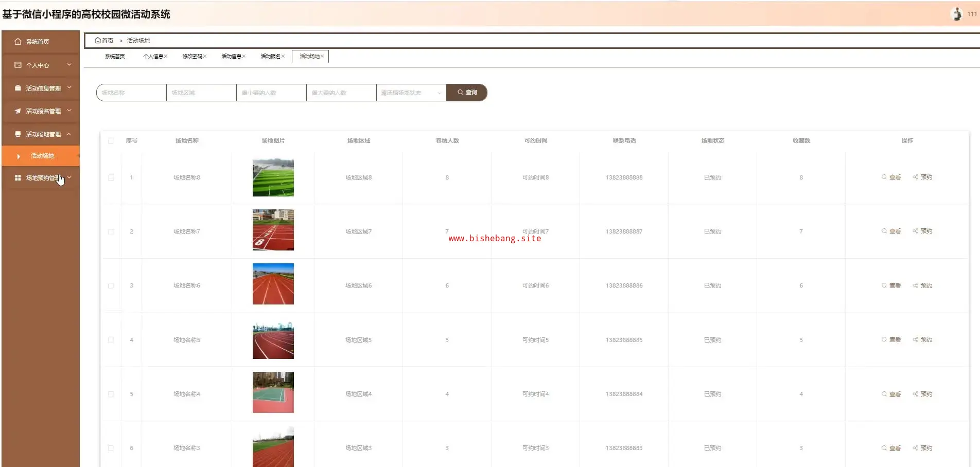Viewport: 980px width, 467px height.
Task: Reserve venue 场地名称3 via 预约
Action: point(923,448)
